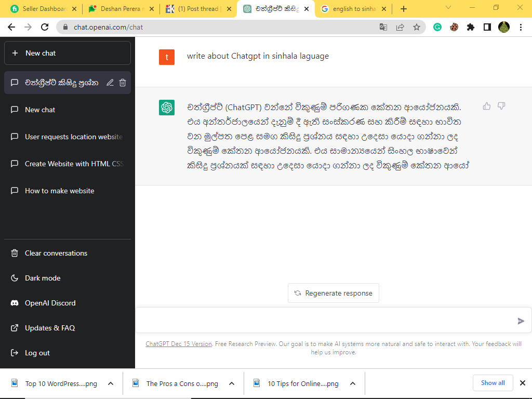Expand options for Top 10 WordPress download

tap(111, 383)
